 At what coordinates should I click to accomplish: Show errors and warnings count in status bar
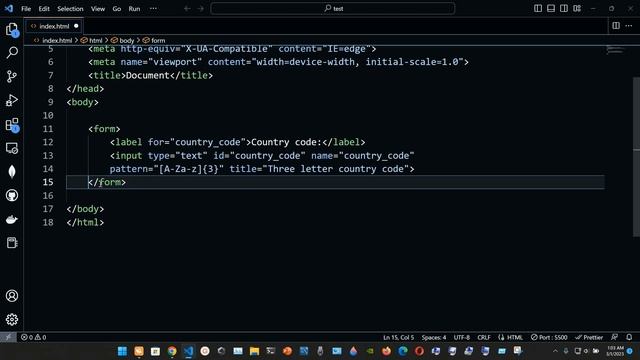tap(33, 337)
